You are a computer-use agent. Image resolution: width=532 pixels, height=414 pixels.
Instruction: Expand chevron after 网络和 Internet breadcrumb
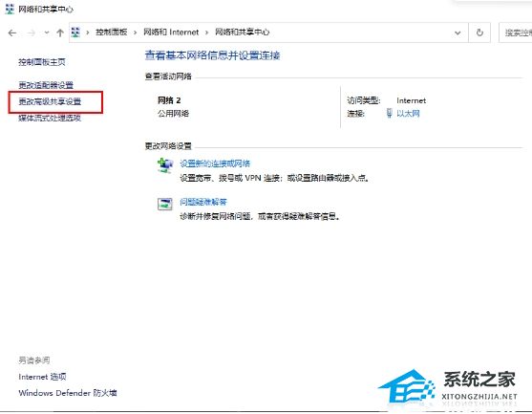pos(206,33)
